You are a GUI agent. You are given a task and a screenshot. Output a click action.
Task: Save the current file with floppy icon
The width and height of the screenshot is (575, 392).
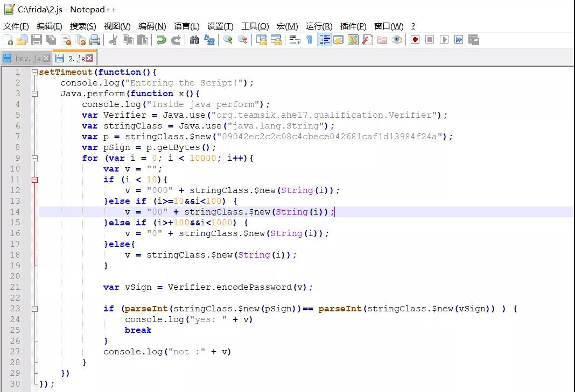[x=36, y=40]
